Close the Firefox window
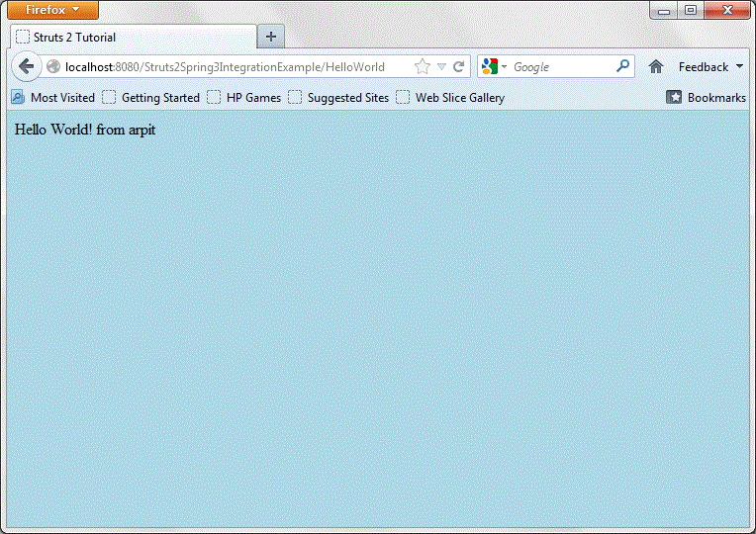The width and height of the screenshot is (756, 534). [x=727, y=10]
